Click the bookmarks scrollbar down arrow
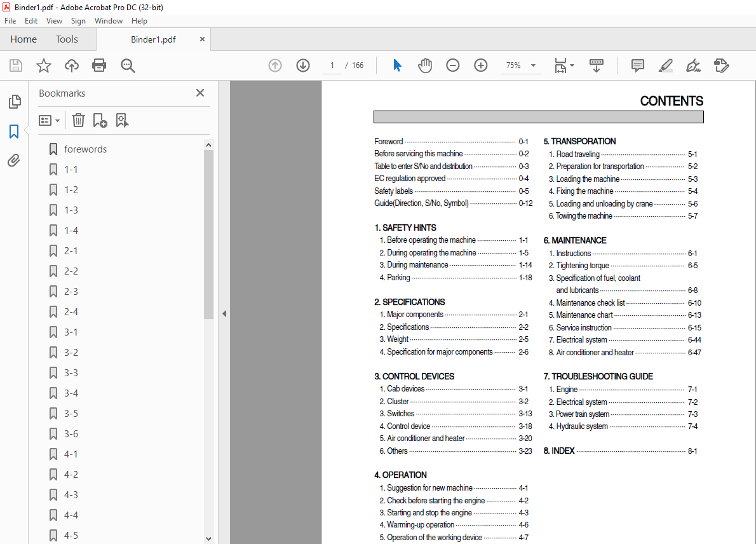This screenshot has height=544, width=756. coord(208,539)
